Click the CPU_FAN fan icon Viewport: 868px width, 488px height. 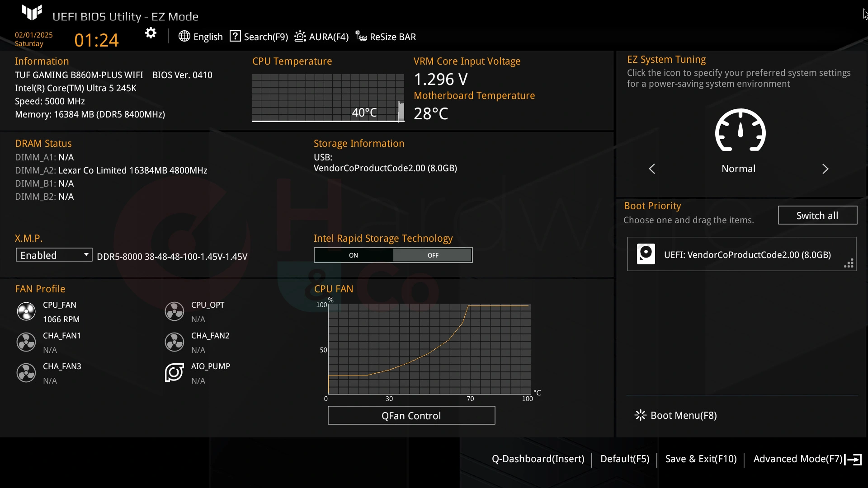pos(26,311)
